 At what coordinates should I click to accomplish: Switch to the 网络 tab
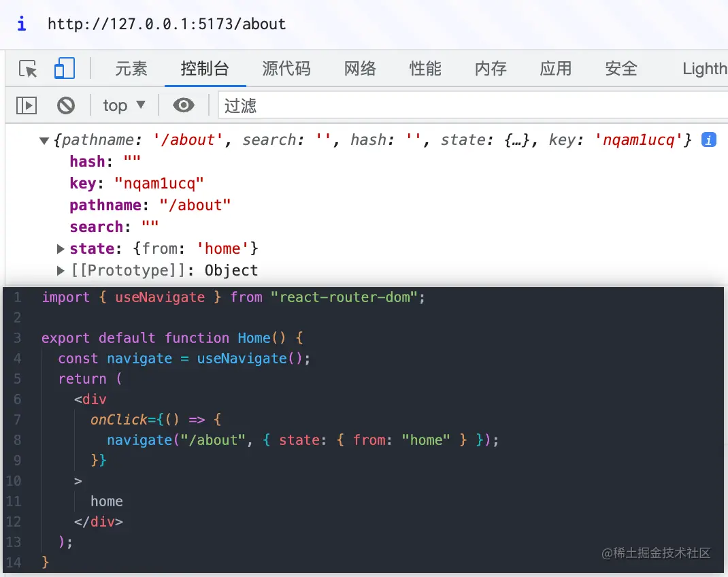(x=360, y=69)
